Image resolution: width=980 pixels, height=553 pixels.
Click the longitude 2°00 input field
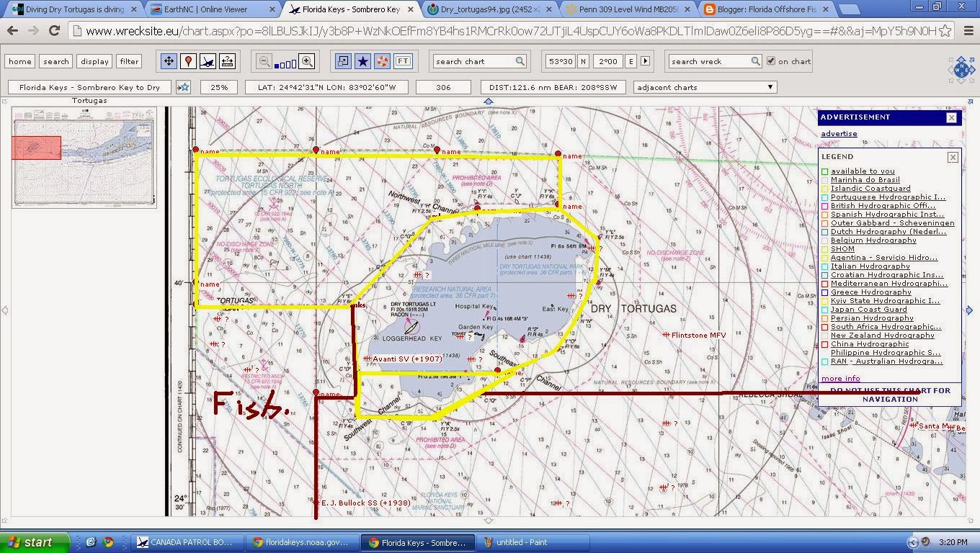point(607,61)
